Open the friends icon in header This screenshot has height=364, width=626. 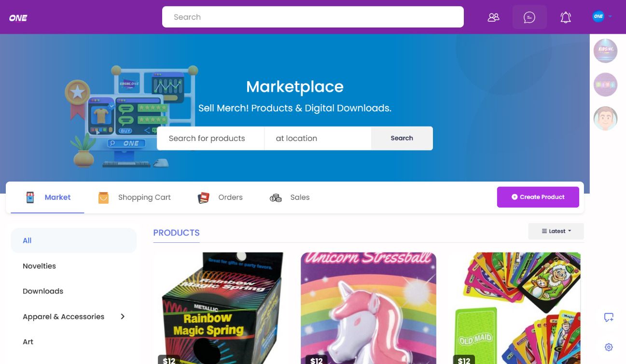[493, 17]
